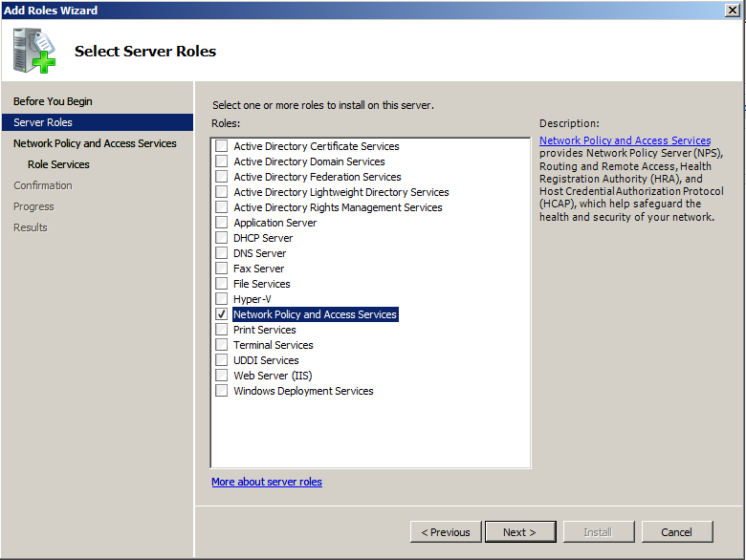Select highlighted Network Policy and Access Services row
The height and width of the screenshot is (560, 746).
pos(315,314)
